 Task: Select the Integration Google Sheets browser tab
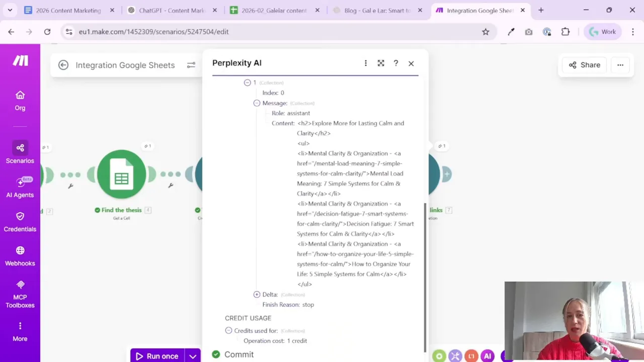pos(480,10)
